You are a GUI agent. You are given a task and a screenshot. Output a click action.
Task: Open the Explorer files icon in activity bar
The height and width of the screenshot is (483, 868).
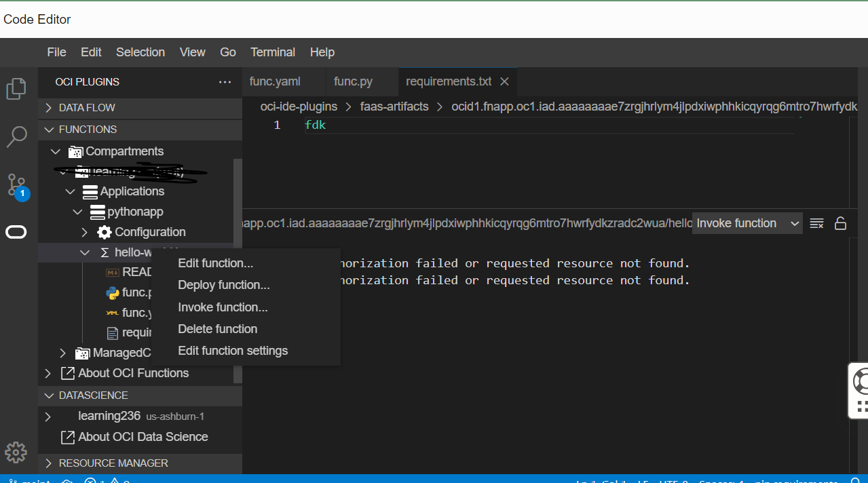tap(16, 89)
